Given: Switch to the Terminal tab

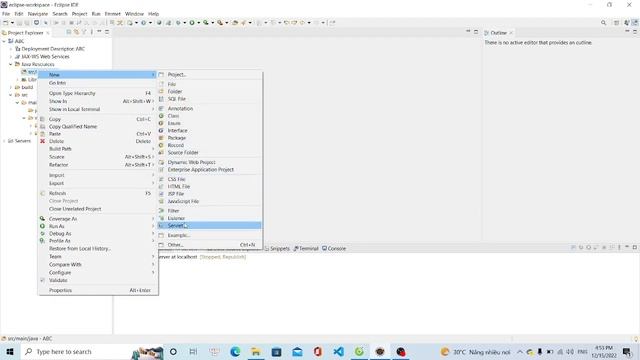Looking at the screenshot, I should click(x=306, y=248).
